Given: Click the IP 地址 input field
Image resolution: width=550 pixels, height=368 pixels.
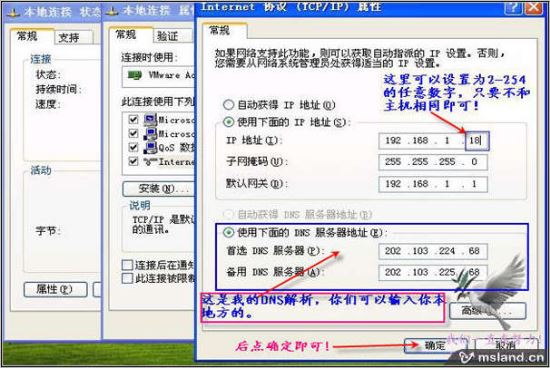Looking at the screenshot, I should (x=433, y=141).
